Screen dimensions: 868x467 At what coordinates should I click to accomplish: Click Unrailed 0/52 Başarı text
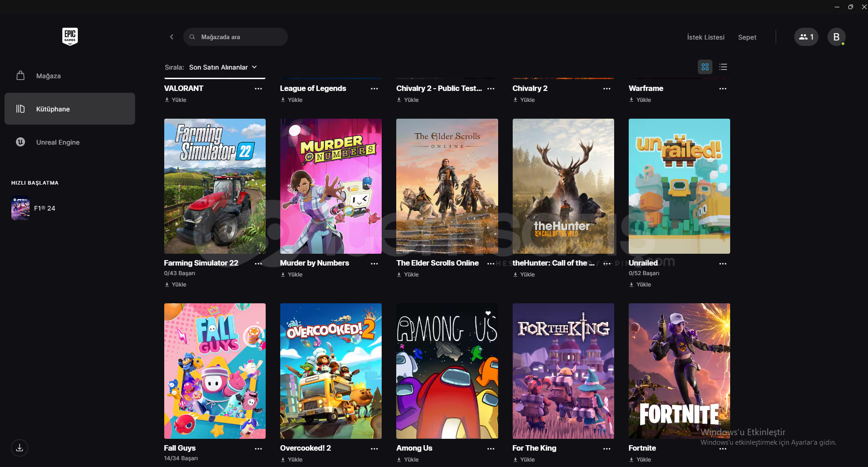[644, 273]
